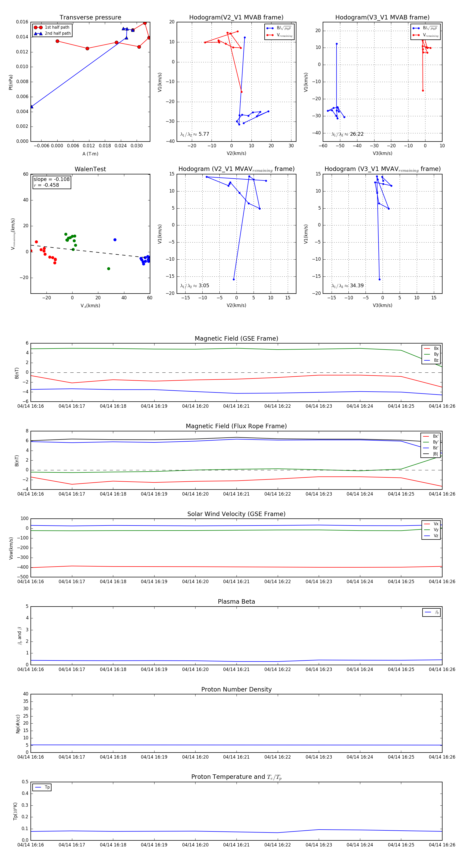
Task: Click the 'Pt(nPa)' y-axis label
Action: 11,82
